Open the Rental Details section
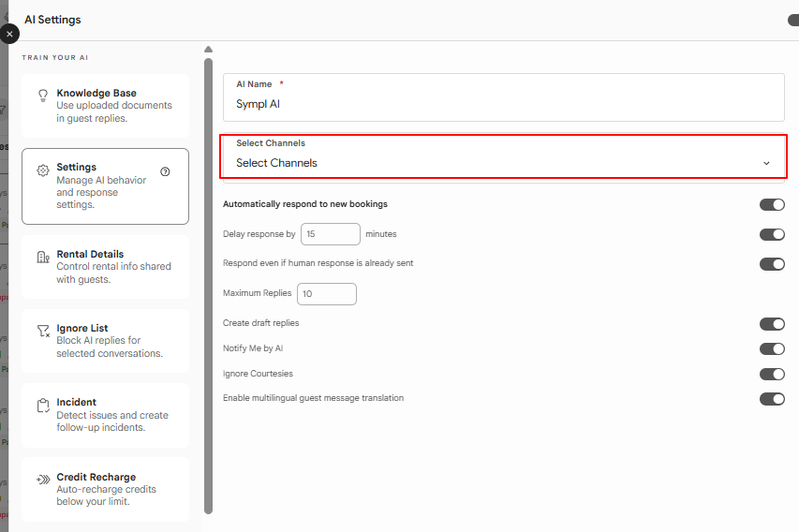 click(x=106, y=267)
